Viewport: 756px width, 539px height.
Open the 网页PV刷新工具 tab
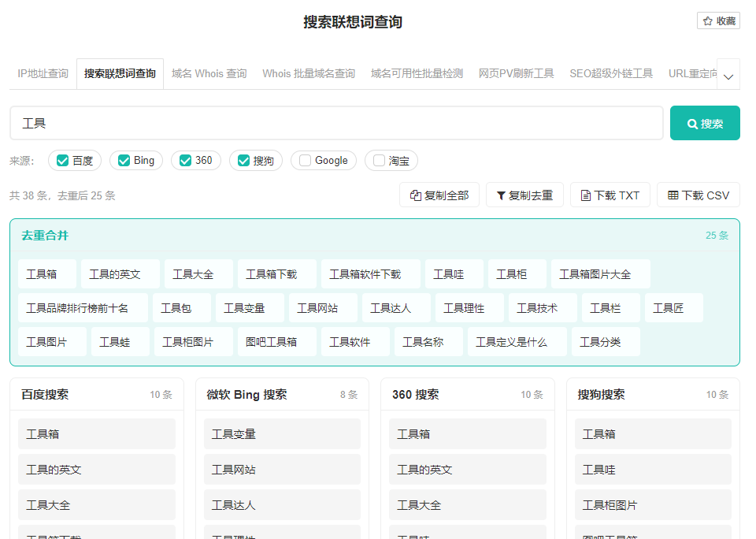pos(516,73)
